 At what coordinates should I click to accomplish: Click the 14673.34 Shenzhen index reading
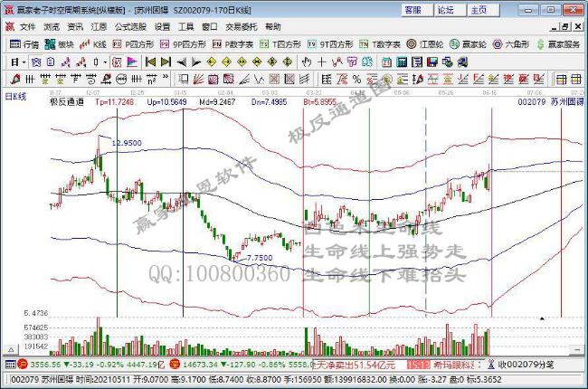tap(200, 365)
